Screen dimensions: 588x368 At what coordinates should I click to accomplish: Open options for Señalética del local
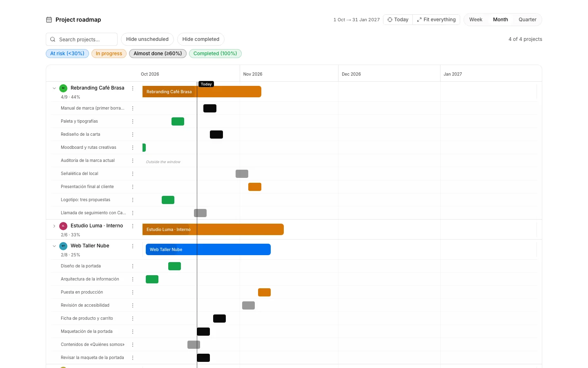[133, 174]
